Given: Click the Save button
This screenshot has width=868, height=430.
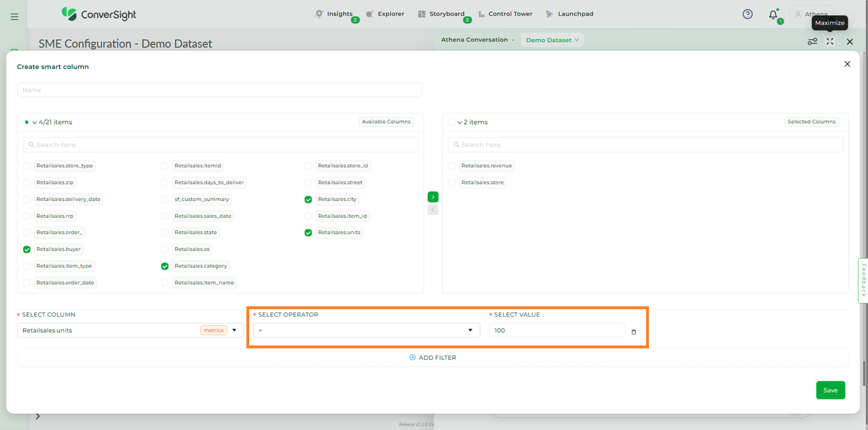Looking at the screenshot, I should [x=830, y=390].
